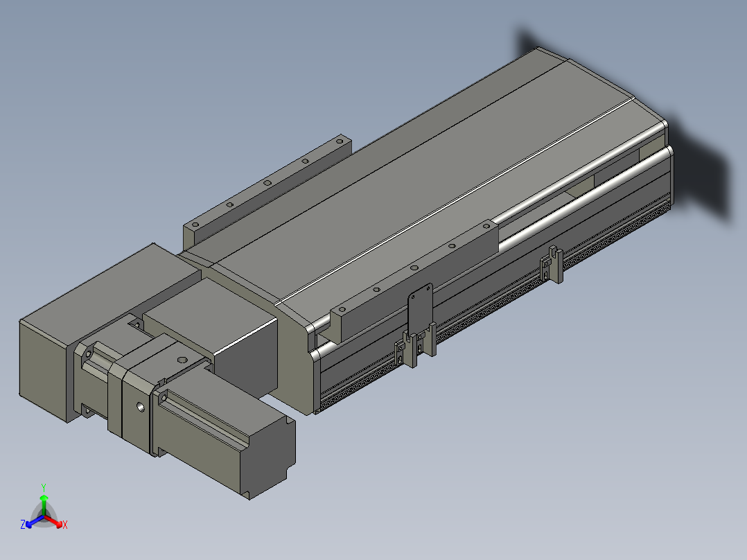This screenshot has width=747, height=560.
Task: Select the X label of the coordinate triad
Action: pyautogui.click(x=65, y=525)
